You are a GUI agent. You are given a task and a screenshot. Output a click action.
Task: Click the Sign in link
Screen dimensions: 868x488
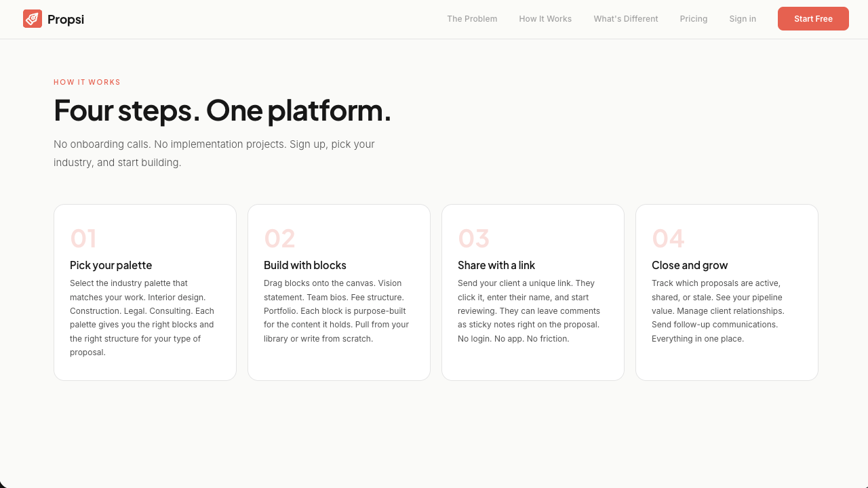point(743,19)
